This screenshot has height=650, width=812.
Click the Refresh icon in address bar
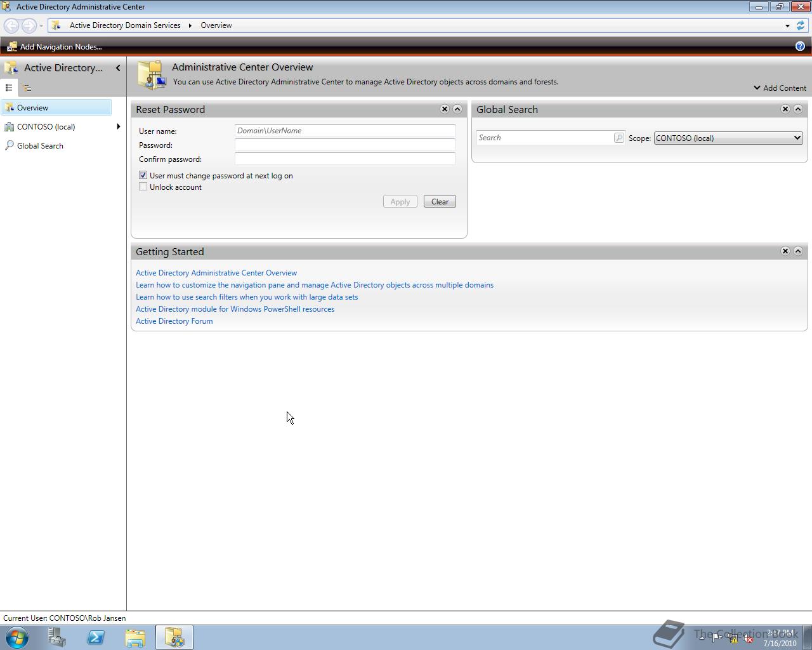click(x=801, y=25)
